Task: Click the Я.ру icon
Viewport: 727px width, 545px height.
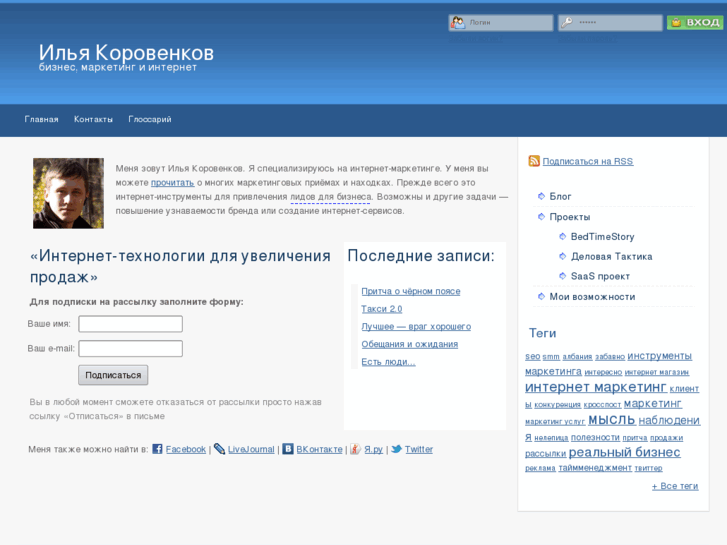Action: tap(355, 449)
